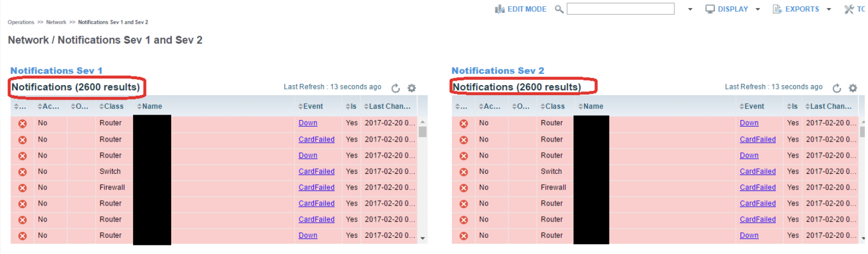The height and width of the screenshot is (254, 868).
Task: Click the Exports document icon
Action: coord(777,9)
